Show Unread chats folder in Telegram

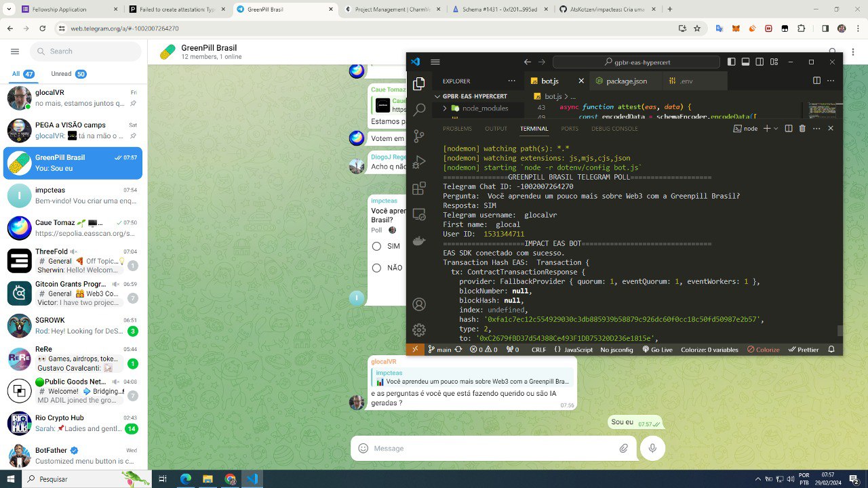point(68,74)
